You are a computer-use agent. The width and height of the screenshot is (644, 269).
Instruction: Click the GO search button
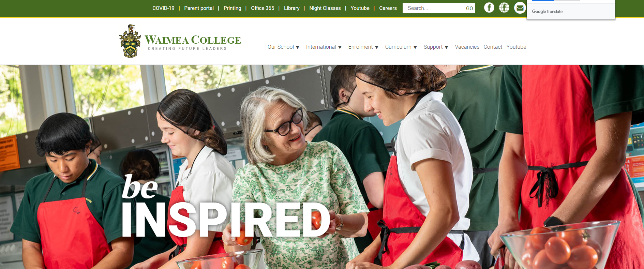469,8
